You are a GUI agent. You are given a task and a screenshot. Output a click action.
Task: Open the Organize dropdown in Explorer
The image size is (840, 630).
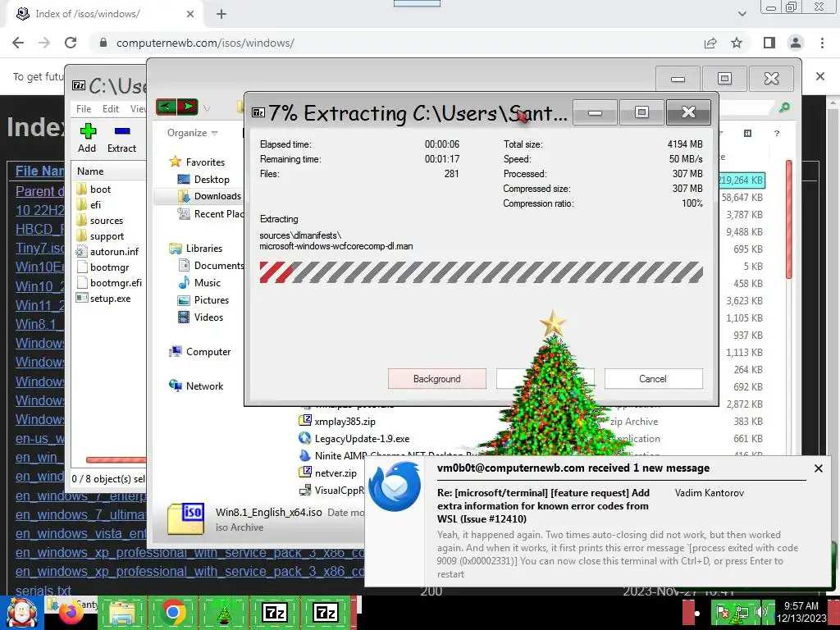192,133
